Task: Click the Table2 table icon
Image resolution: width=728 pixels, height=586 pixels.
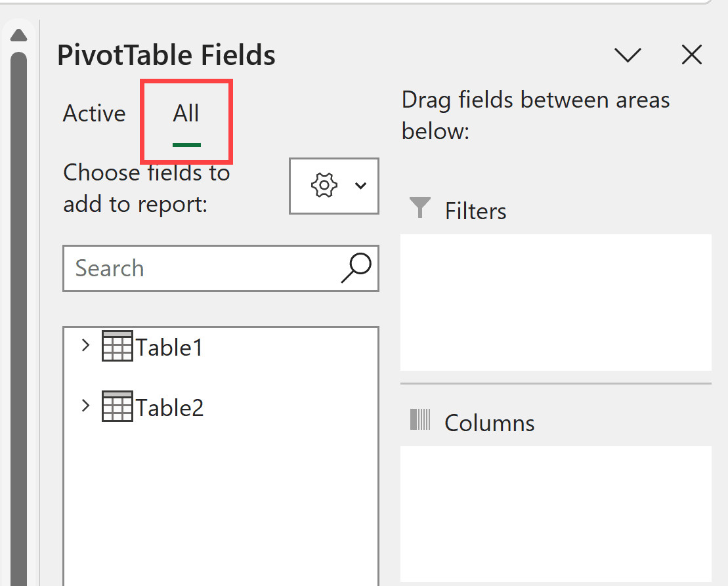Action: (x=118, y=406)
